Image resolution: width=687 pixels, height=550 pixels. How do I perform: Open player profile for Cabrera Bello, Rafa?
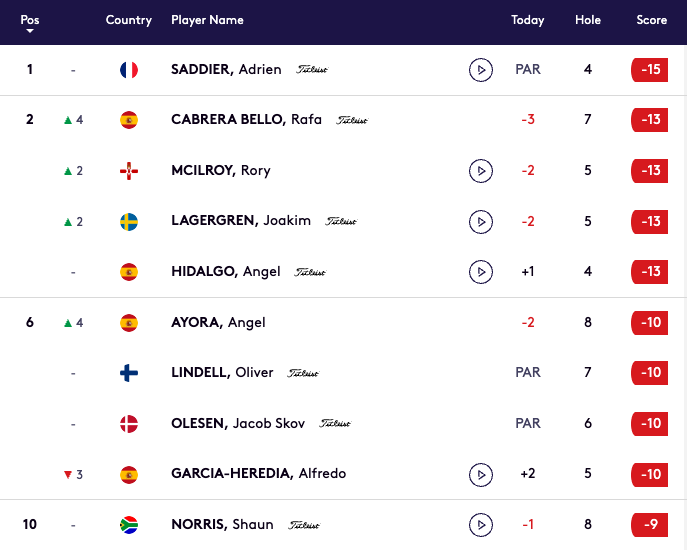point(246,120)
